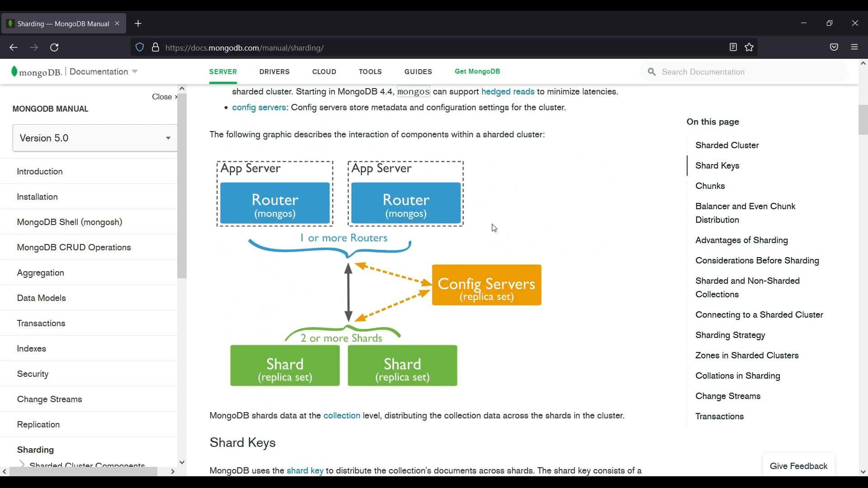The image size is (868, 488).
Task: Click the browser forward arrow
Action: (34, 47)
